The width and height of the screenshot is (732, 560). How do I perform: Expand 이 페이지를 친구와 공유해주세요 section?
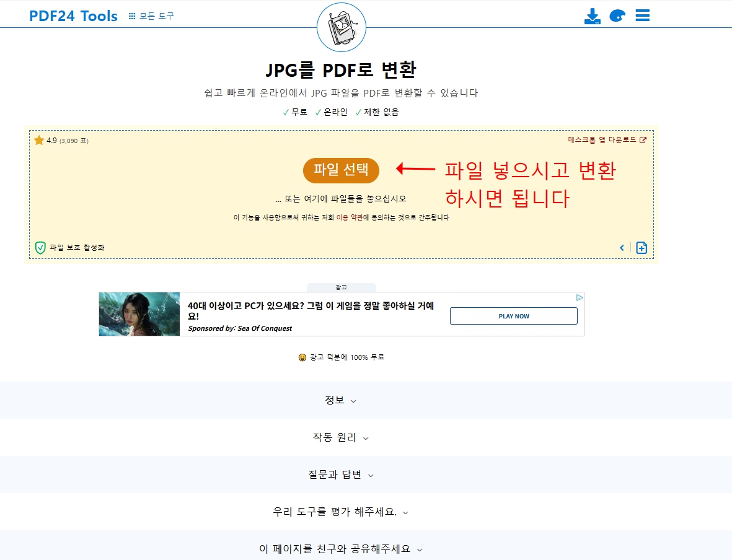coord(341,549)
